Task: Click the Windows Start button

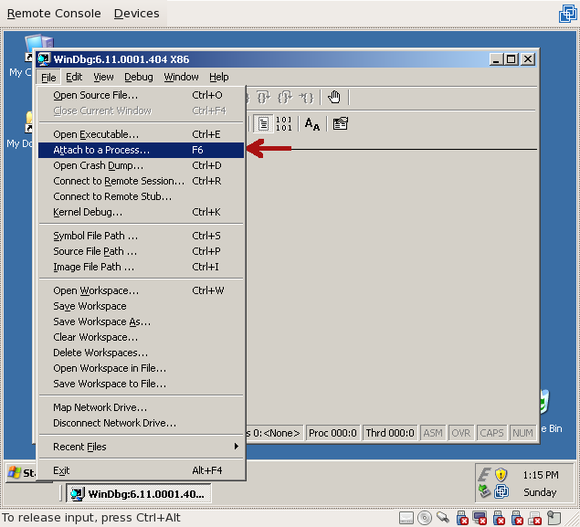Action: tap(21, 473)
